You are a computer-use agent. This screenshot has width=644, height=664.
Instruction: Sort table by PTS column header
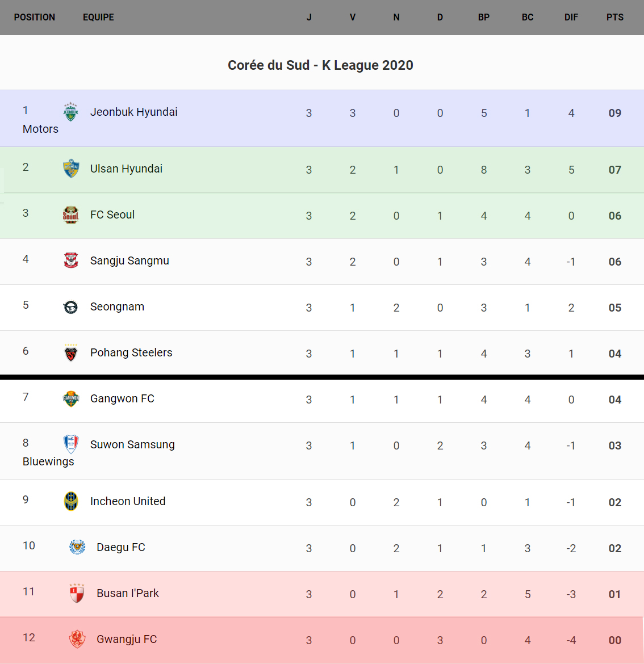coord(614,18)
